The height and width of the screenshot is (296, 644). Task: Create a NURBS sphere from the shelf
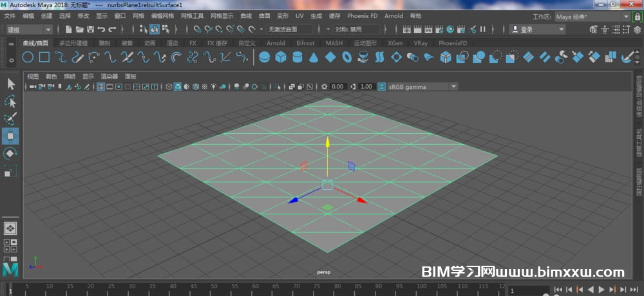[264, 57]
